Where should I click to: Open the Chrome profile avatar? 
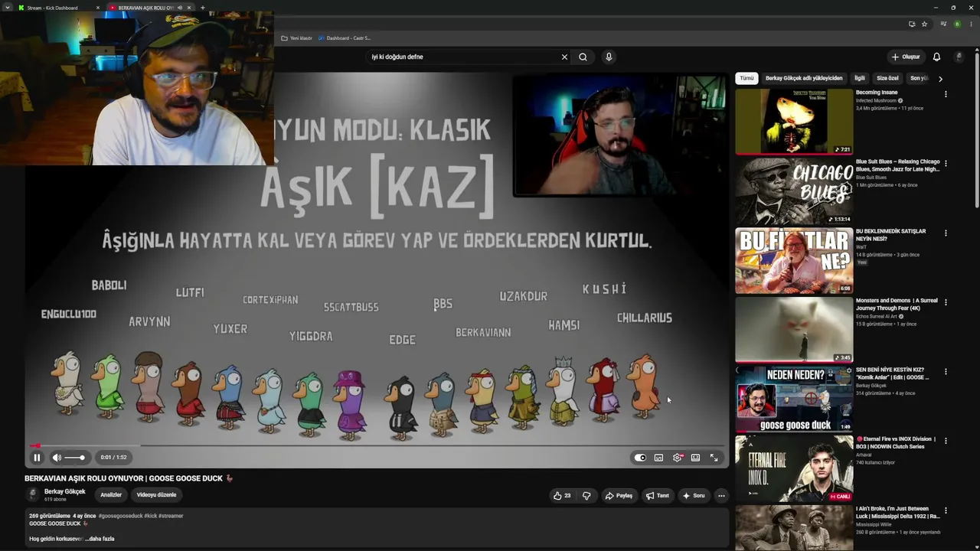click(957, 24)
